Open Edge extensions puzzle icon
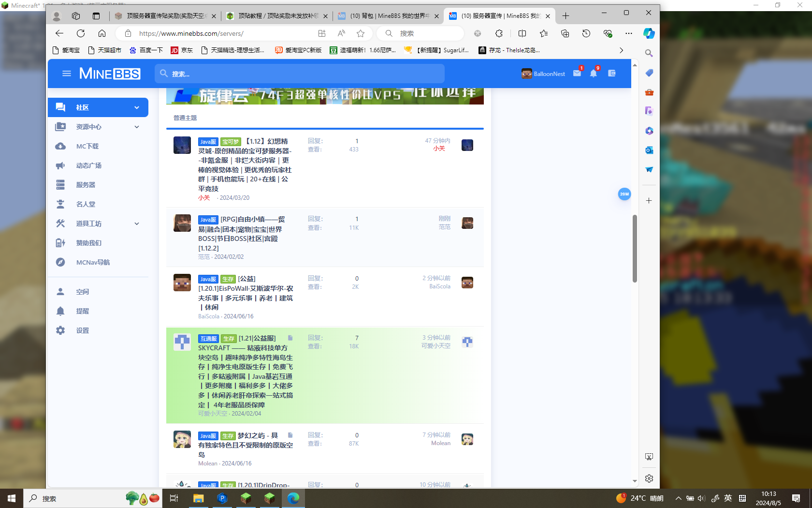Viewport: 812px width, 508px height. 499,33
